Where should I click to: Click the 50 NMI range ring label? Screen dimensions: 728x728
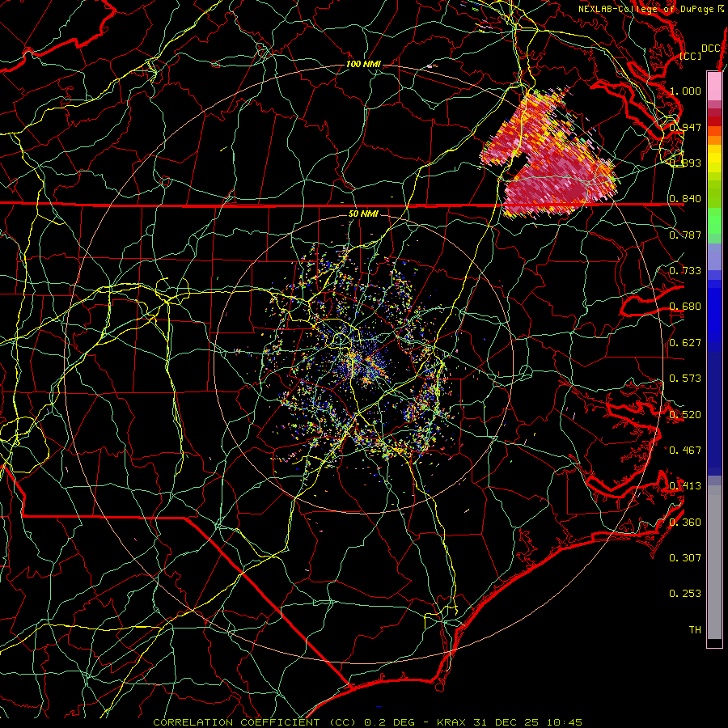363,214
